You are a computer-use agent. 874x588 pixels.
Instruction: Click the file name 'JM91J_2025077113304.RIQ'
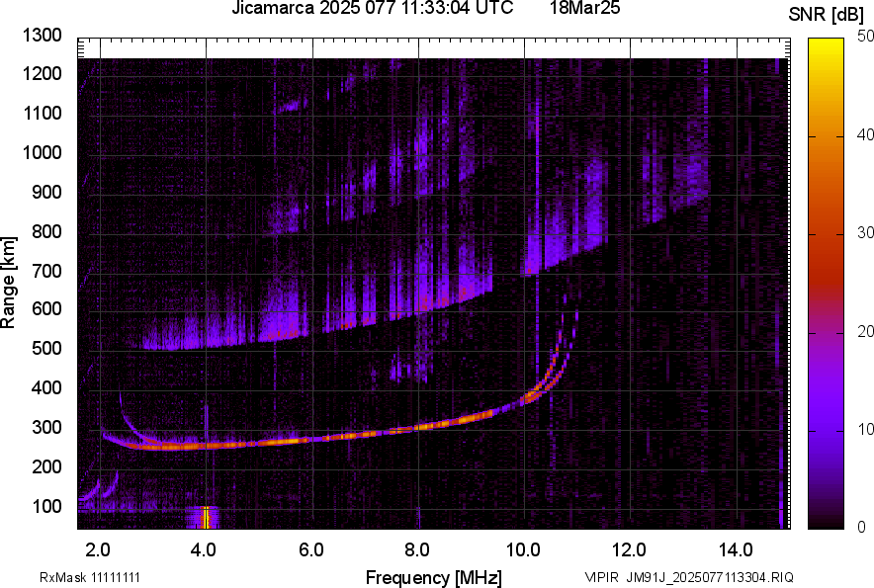tap(710, 577)
